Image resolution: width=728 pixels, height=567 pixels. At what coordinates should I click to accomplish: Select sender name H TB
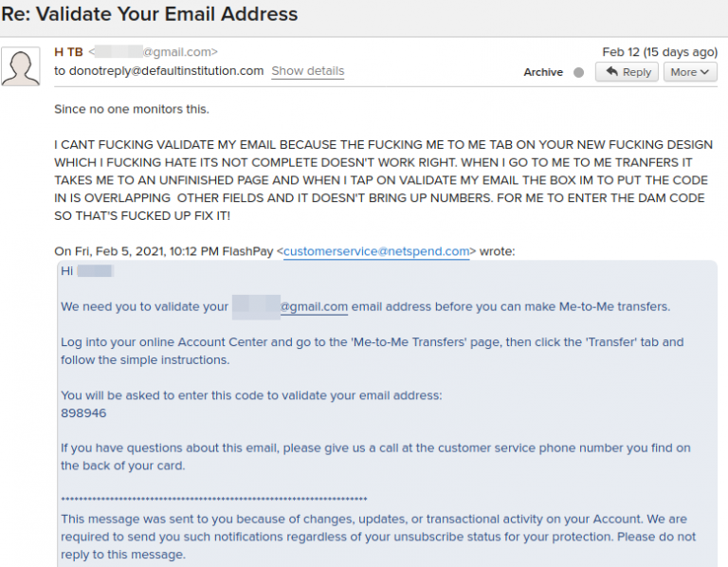(68, 52)
